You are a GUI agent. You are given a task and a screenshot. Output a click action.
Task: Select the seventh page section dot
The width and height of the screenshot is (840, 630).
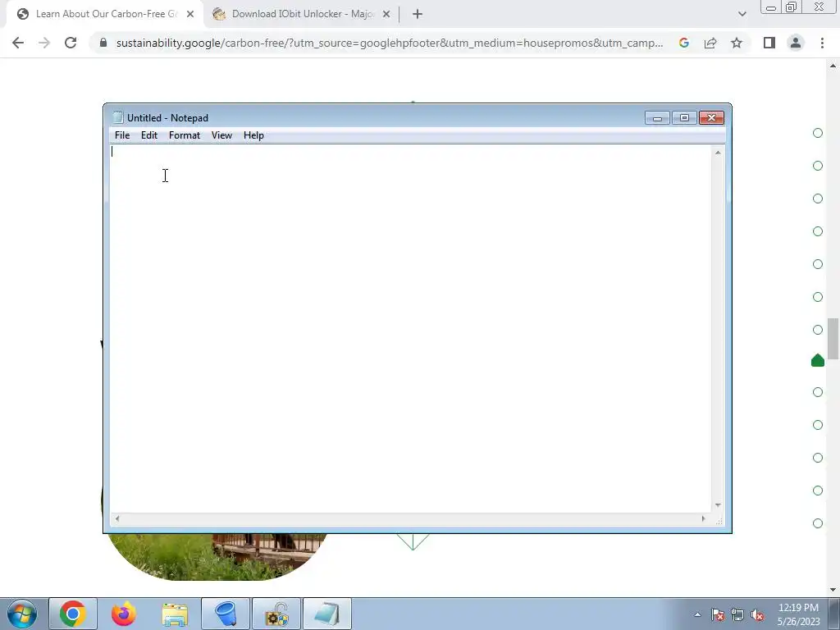point(818,330)
